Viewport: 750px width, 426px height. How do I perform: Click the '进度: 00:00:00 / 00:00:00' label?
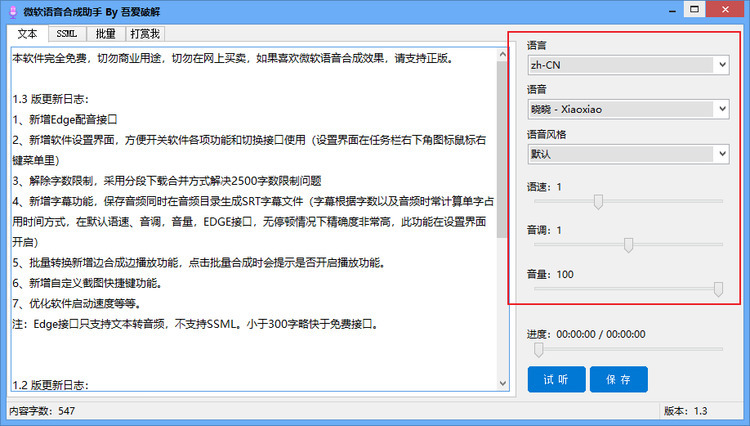pyautogui.click(x=586, y=334)
